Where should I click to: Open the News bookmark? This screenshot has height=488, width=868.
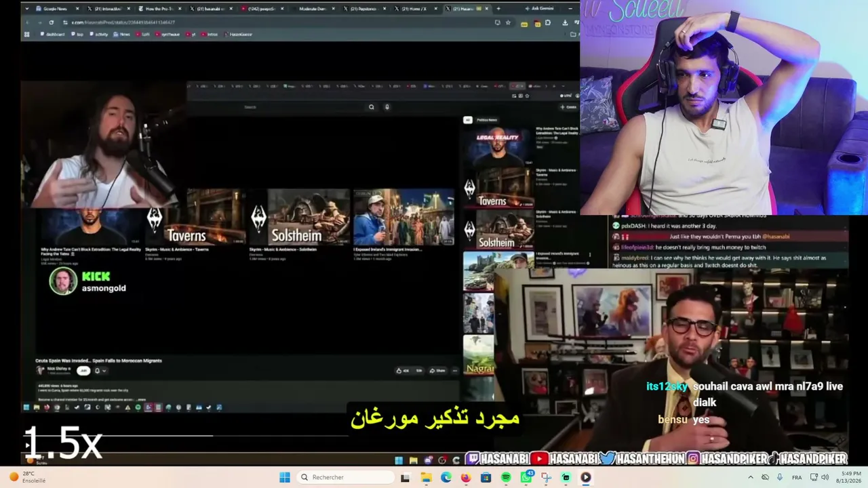click(x=122, y=34)
